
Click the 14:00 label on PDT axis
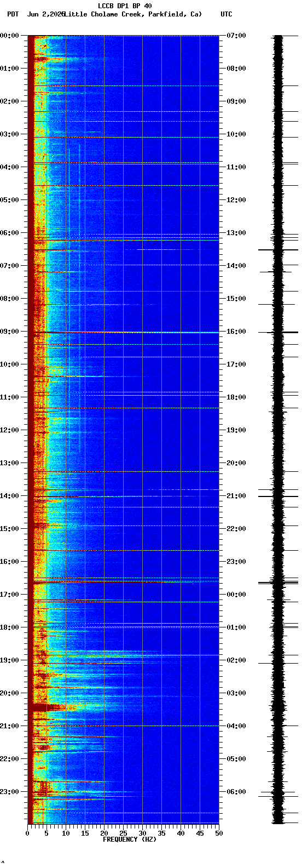(x=9, y=496)
